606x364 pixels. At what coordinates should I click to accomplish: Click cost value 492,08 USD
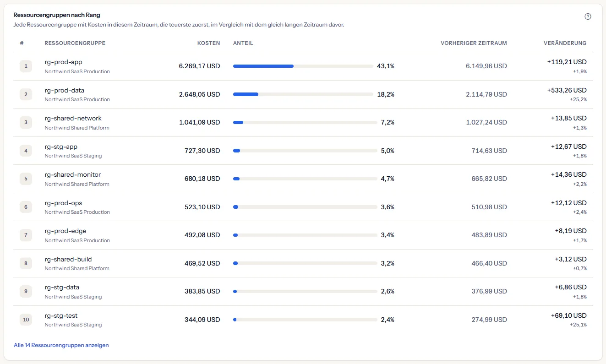202,235
